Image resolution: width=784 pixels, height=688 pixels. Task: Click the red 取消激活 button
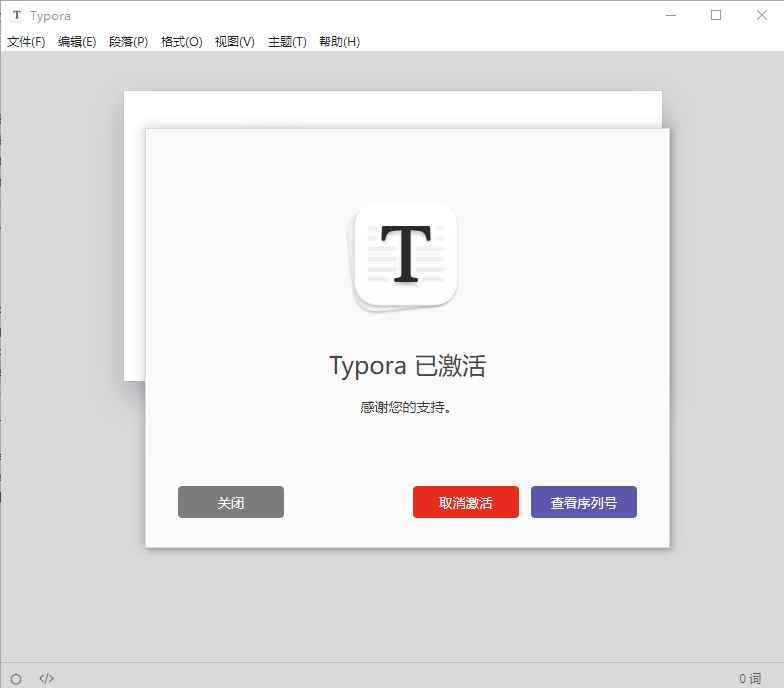(x=465, y=502)
